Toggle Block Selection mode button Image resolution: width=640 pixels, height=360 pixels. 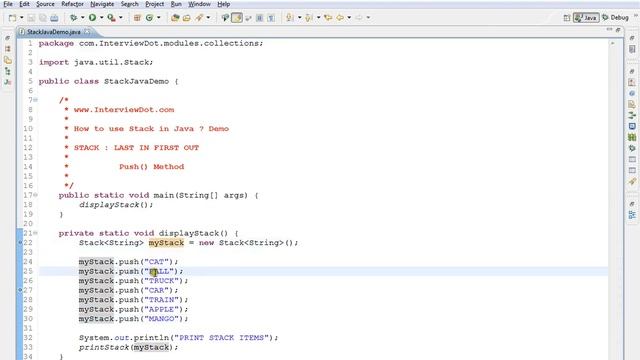click(259, 18)
